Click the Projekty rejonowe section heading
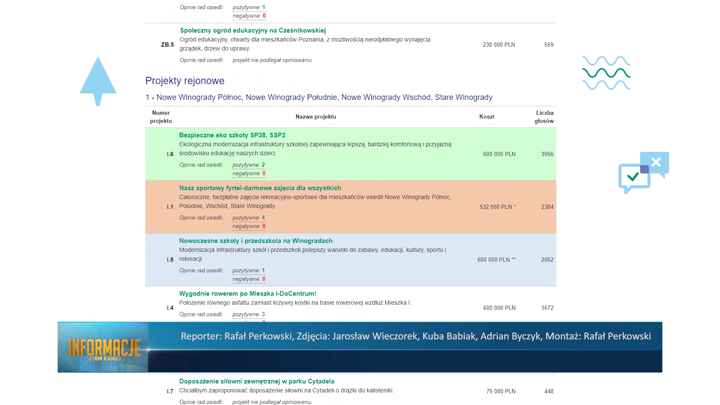The width and height of the screenshot is (720, 405). [x=185, y=81]
